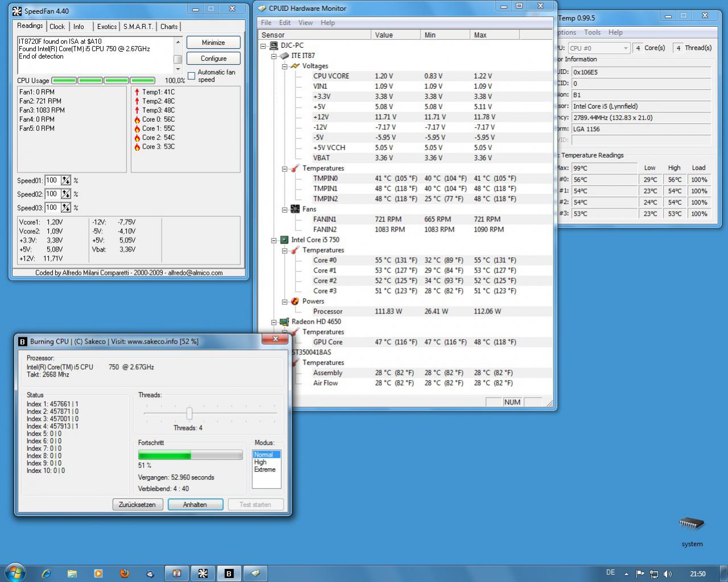Click the Configure button in SpeedFan

[x=213, y=59]
